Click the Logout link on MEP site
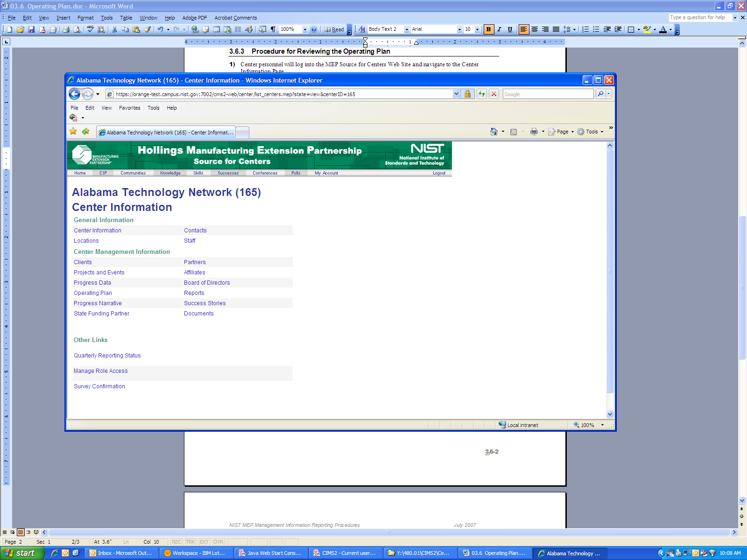Viewport: 747px width, 560px height. click(439, 173)
